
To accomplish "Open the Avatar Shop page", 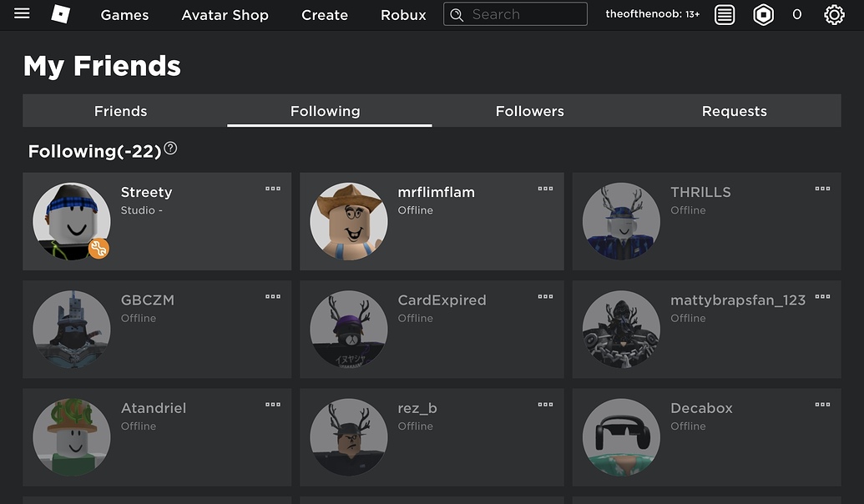I will pyautogui.click(x=225, y=14).
